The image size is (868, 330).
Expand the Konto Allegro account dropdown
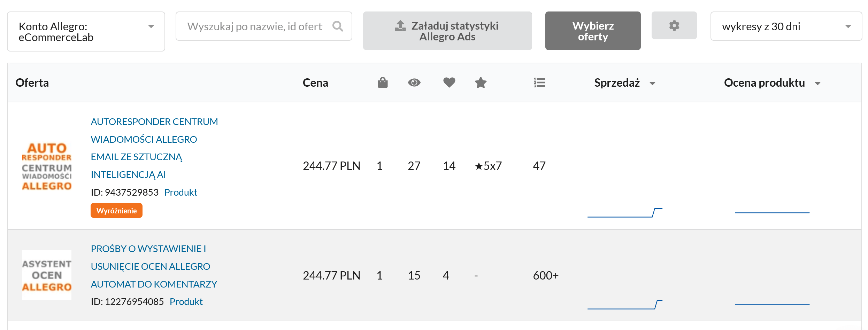pos(151,27)
